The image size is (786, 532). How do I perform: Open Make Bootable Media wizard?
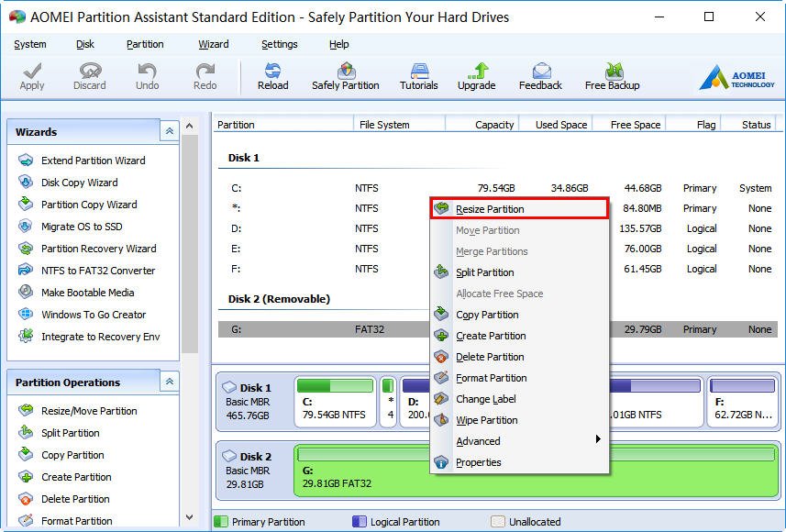pos(76,293)
